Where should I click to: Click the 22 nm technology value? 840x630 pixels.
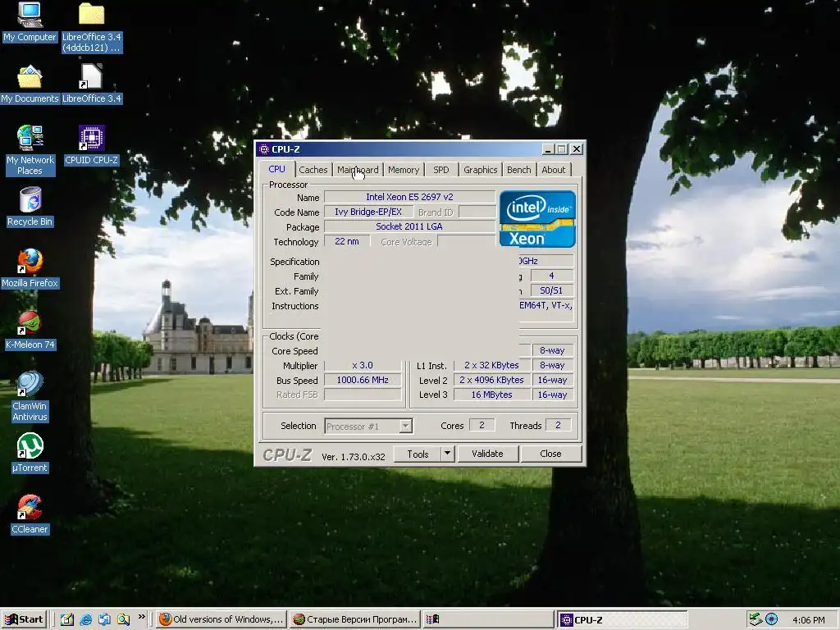(347, 242)
